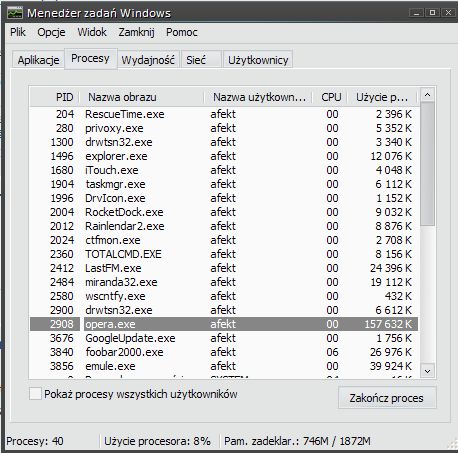Image resolution: width=458 pixels, height=453 pixels.
Task: Open the Widok menu
Action: point(92,32)
